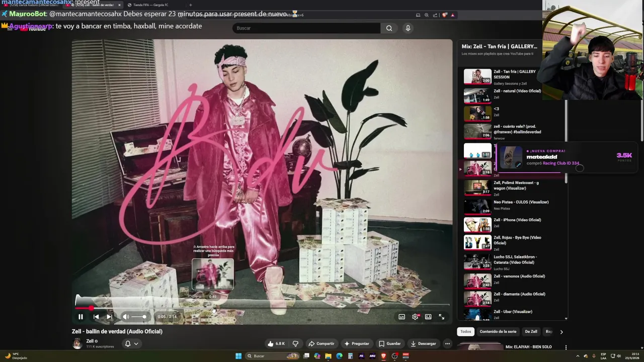This screenshot has width=644, height=362.
Task: Switch to the 'Danza Kuduro' browser tab
Action: coord(33,5)
